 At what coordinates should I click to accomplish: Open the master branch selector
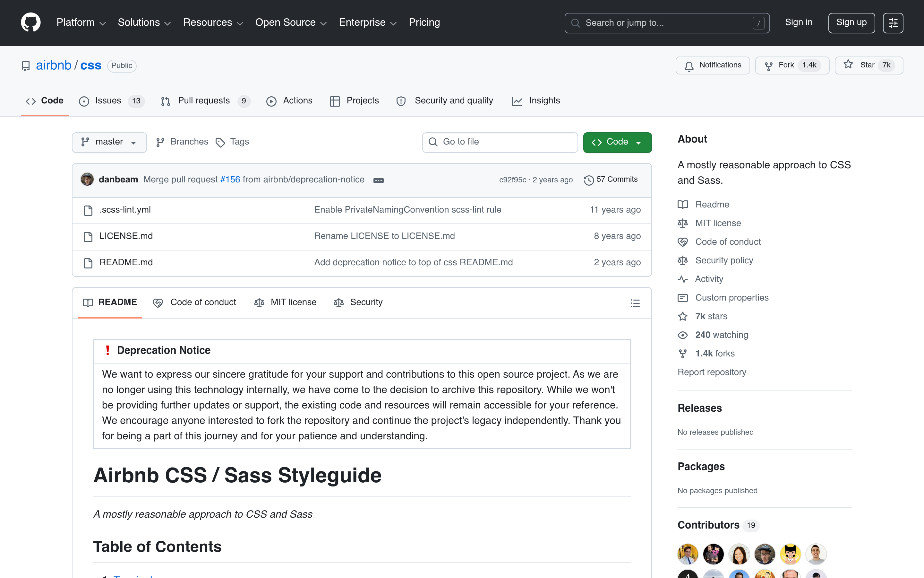click(109, 142)
